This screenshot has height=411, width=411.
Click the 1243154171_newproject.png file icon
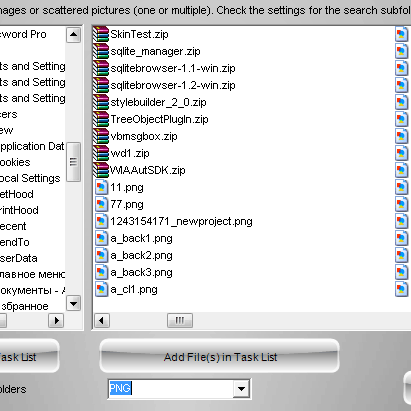click(101, 221)
